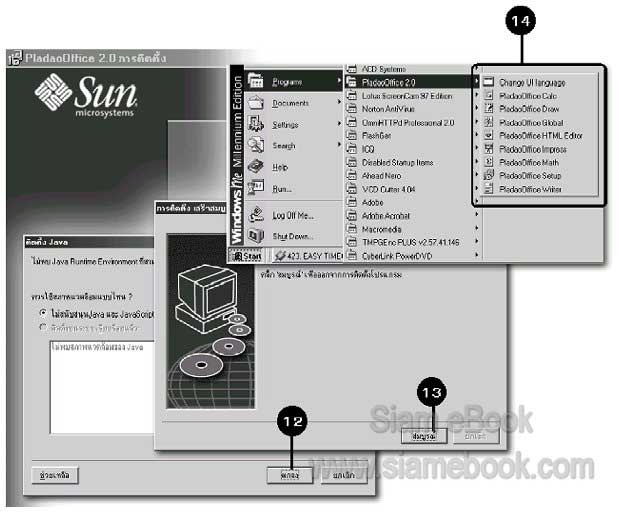The width and height of the screenshot is (619, 514).
Task: Launch PladaoOffice Math
Action: (540, 163)
